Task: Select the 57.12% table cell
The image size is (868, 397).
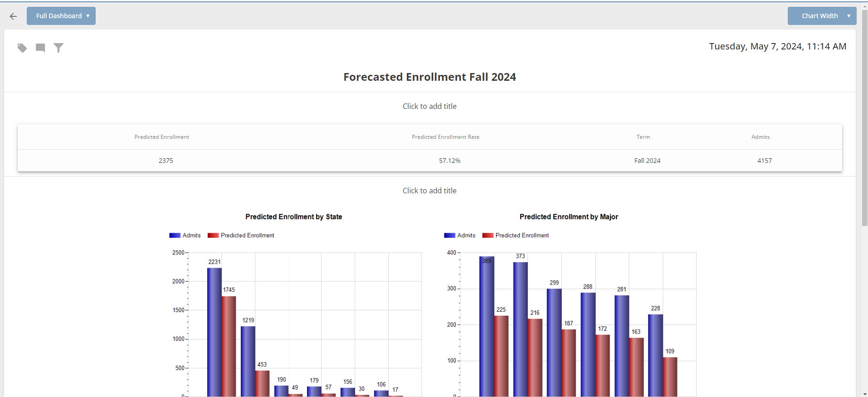Action: (x=449, y=161)
